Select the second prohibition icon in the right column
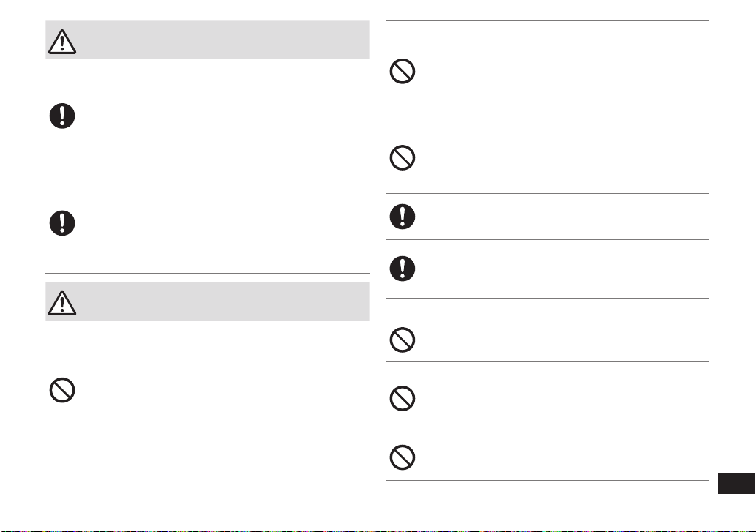This screenshot has width=756, height=532. pos(402,157)
